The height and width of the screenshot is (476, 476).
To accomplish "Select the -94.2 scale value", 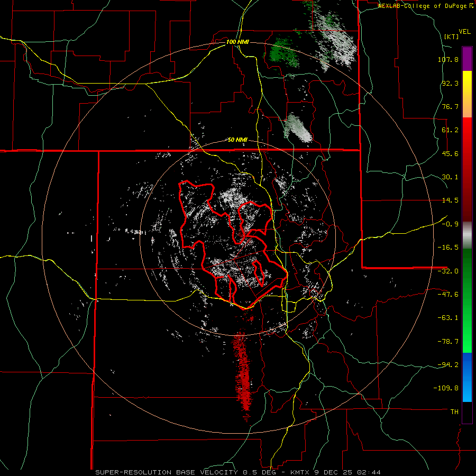I will coord(448,364).
